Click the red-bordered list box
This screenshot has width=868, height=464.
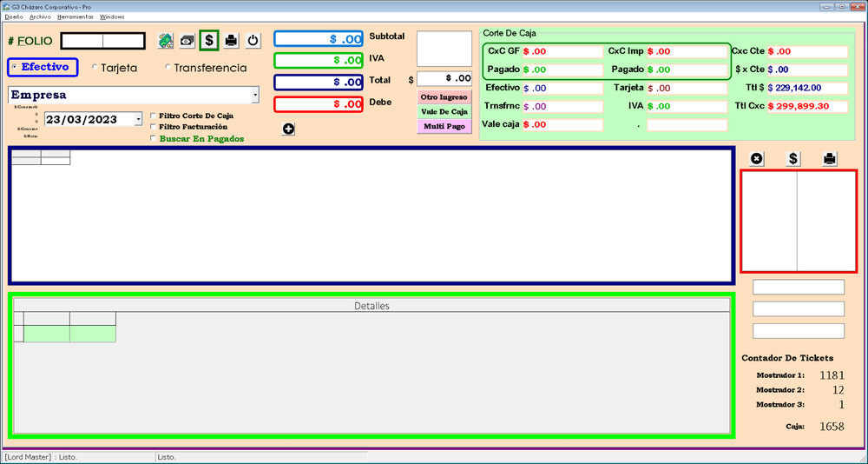(799, 222)
